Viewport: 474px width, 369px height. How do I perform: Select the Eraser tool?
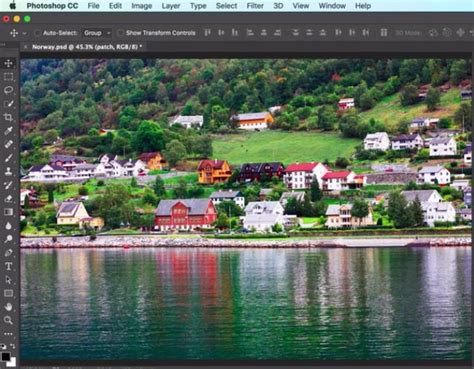point(8,199)
